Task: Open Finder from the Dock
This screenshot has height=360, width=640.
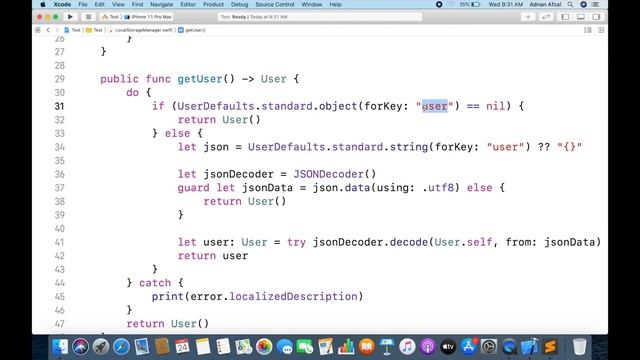Action: [60, 347]
